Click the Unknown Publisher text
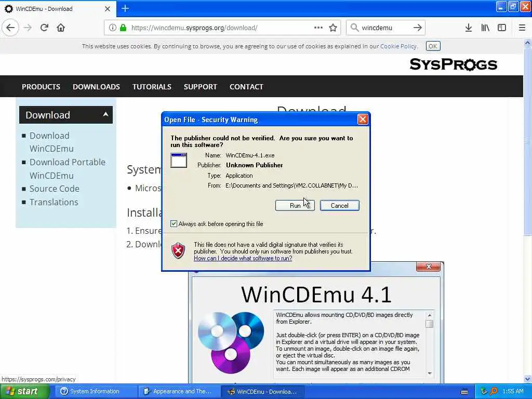 click(255, 165)
